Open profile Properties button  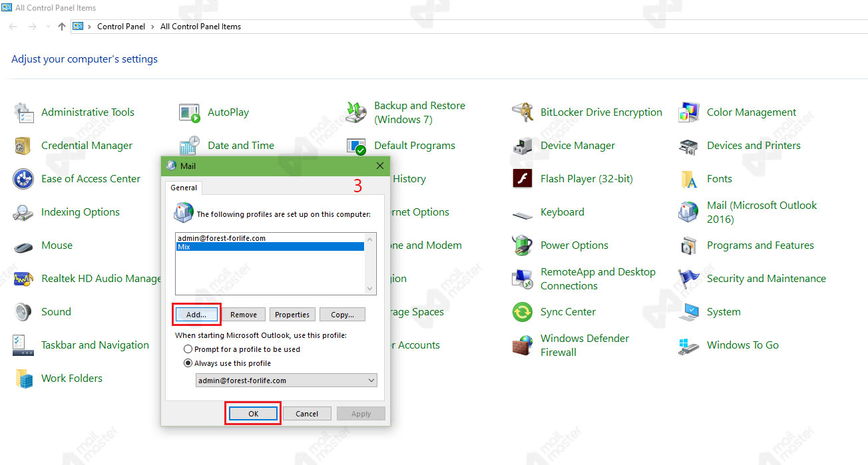click(x=292, y=315)
